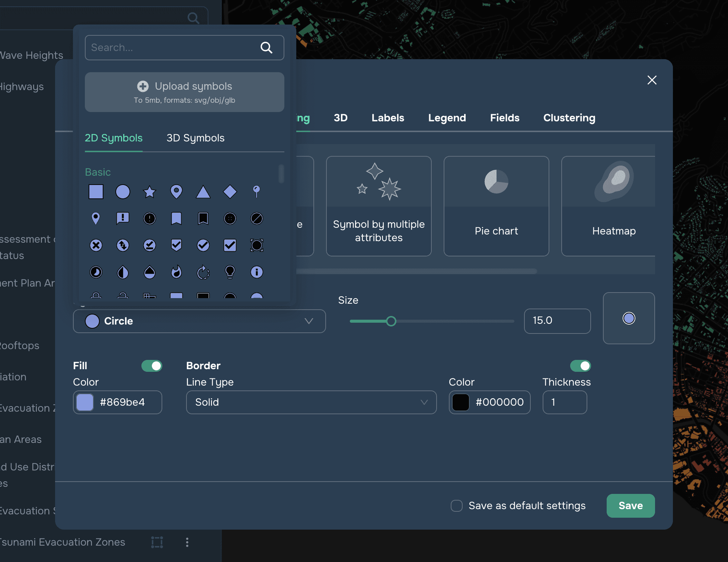Click the Save button
Viewport: 728px width, 562px height.
[x=630, y=506]
